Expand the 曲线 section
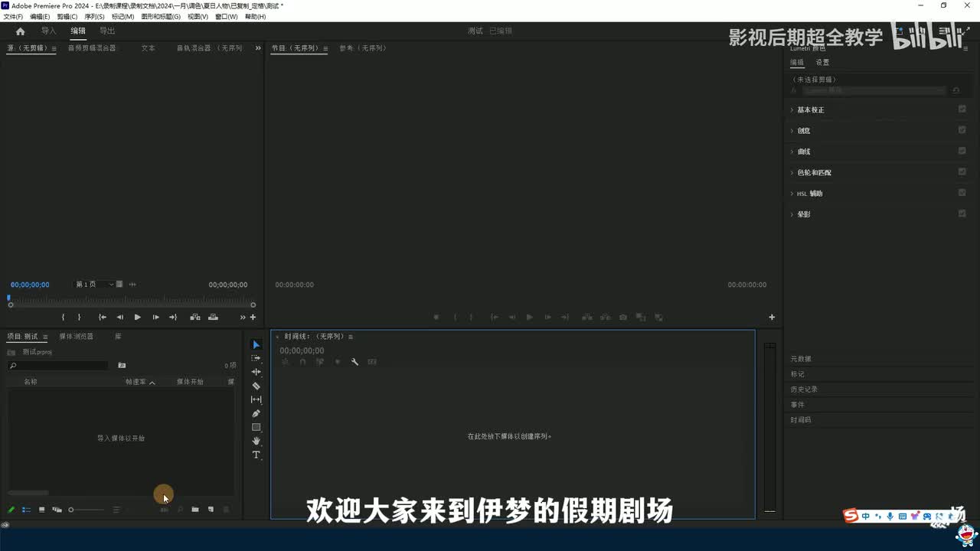The image size is (980, 551). click(x=792, y=152)
